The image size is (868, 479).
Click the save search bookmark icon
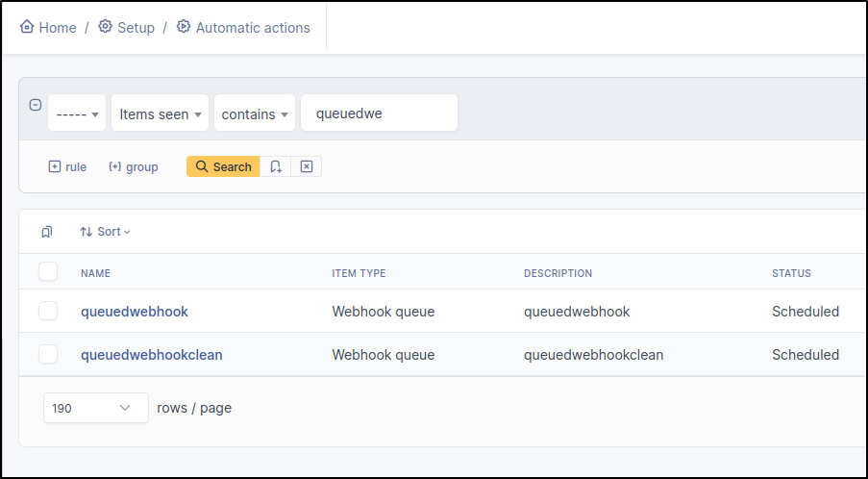coord(276,166)
